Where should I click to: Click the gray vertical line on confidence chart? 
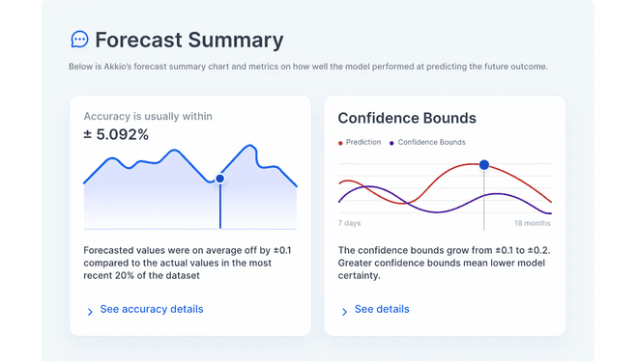coord(483,200)
